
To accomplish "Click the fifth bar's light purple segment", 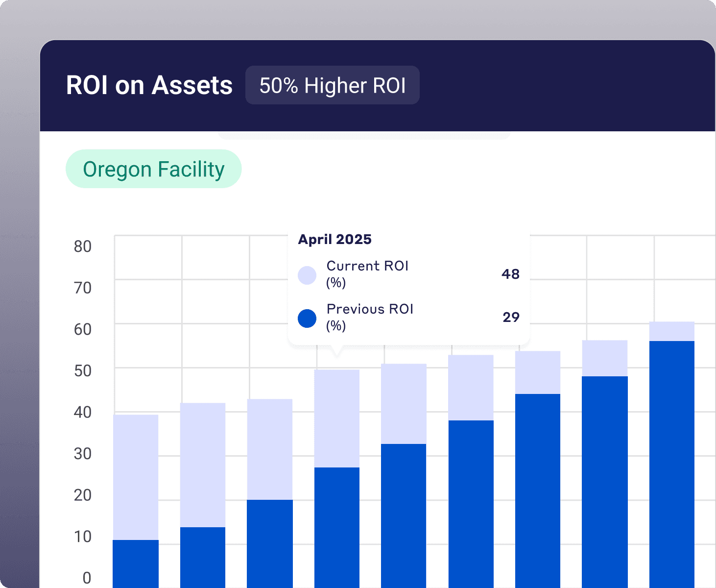I will 404,403.
